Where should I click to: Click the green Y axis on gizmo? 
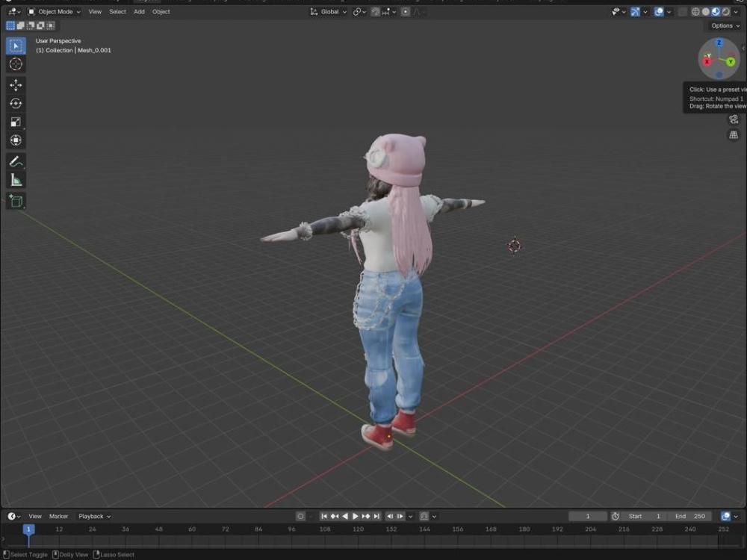(x=731, y=62)
